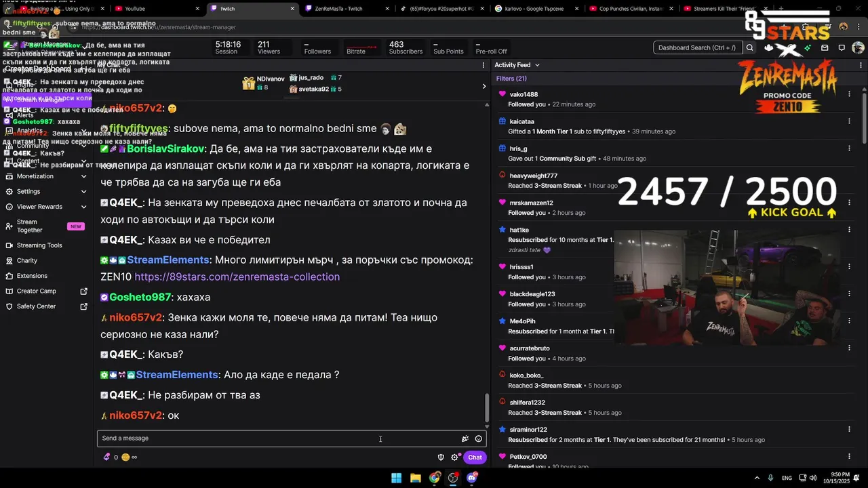Screen dimensions: 868x488
Task: Open more options for Petkov_0700 activity
Action: [x=849, y=456]
